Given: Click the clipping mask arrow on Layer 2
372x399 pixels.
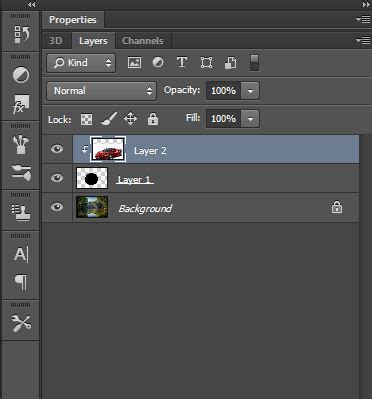Looking at the screenshot, I should 85,149.
